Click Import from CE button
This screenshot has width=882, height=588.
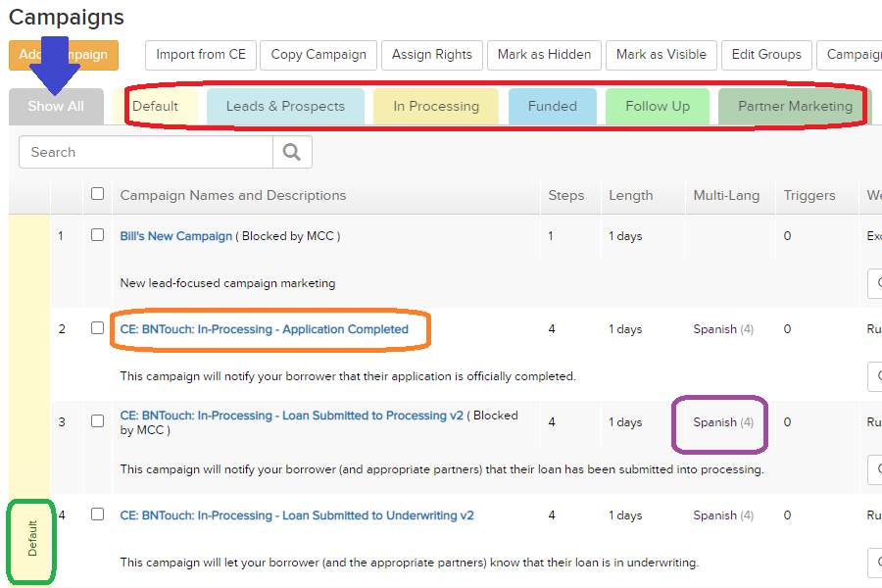click(x=201, y=55)
